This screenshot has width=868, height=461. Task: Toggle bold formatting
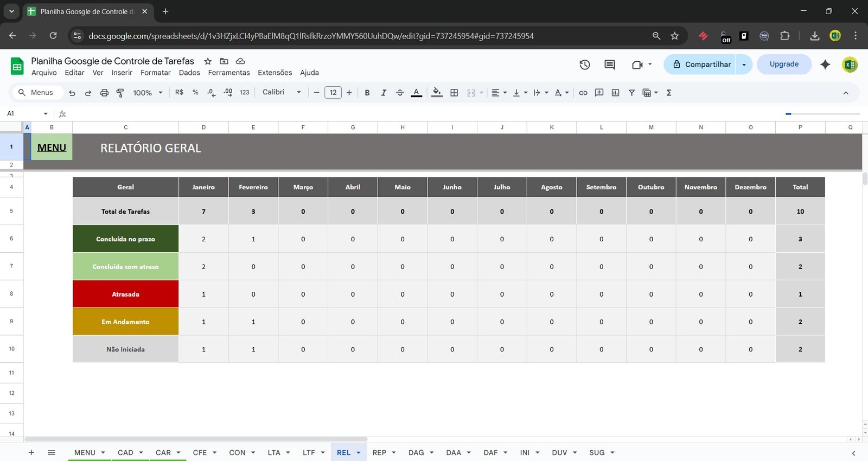[367, 93]
